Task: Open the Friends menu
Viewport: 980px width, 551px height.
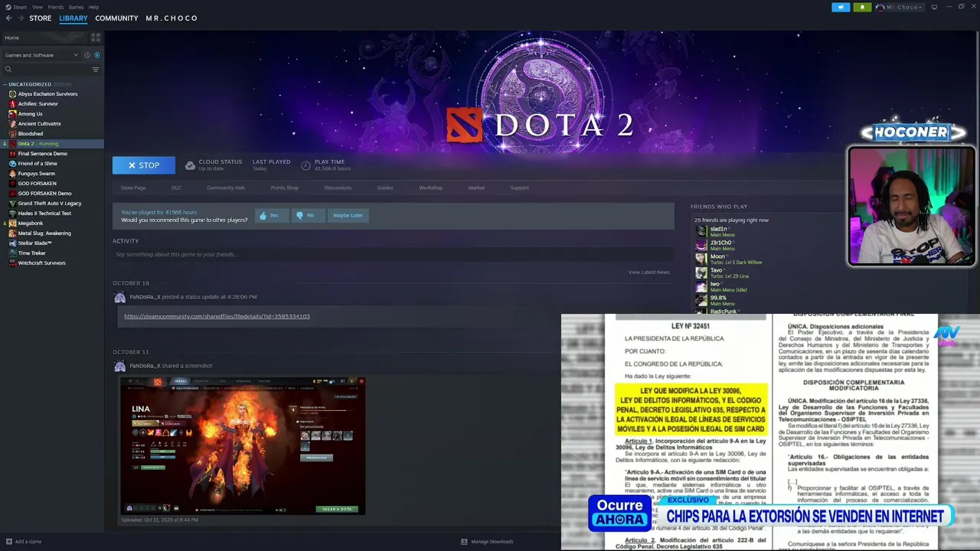Action: 56,7
